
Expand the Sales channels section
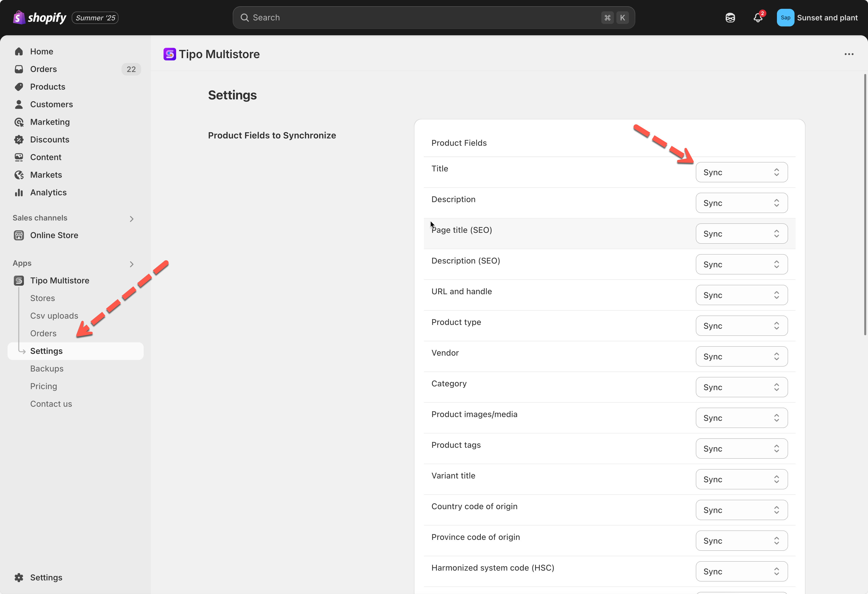(x=132, y=218)
